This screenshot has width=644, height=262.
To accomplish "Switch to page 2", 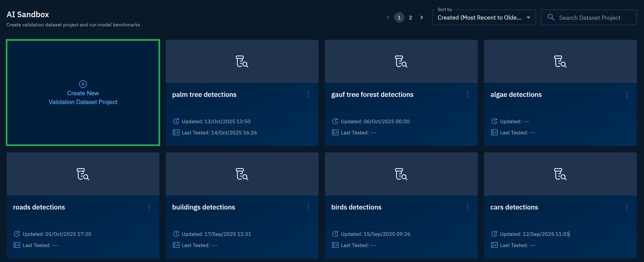I will pos(410,18).
